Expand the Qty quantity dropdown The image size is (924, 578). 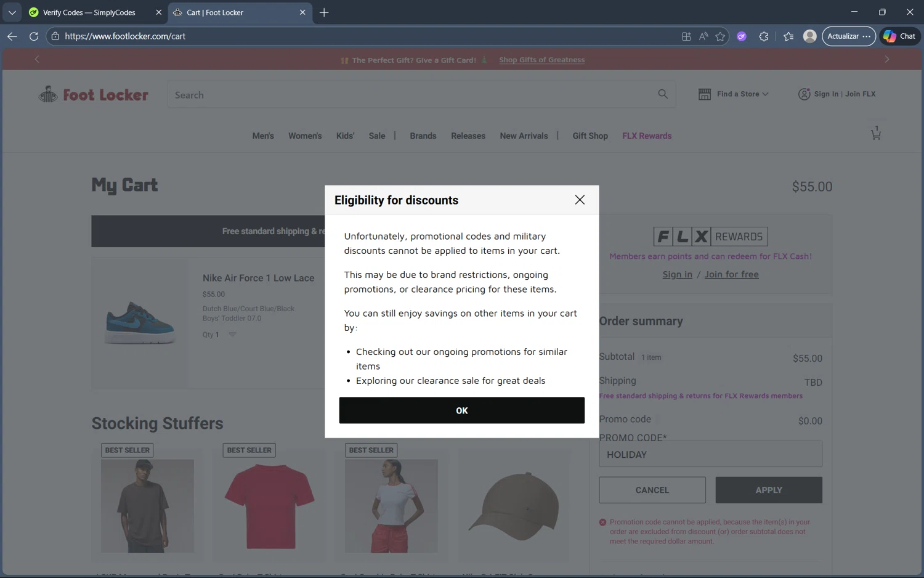[232, 335]
